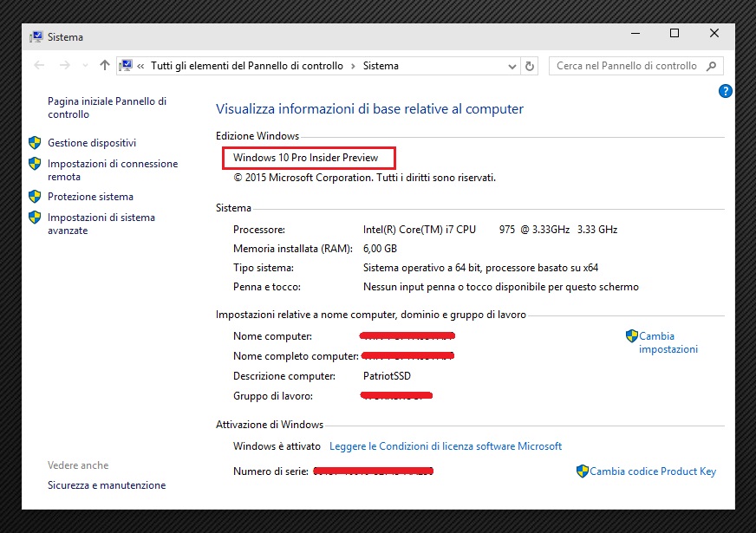Click the Sistema breadcrumb in address bar
This screenshot has width=756, height=533.
click(381, 66)
